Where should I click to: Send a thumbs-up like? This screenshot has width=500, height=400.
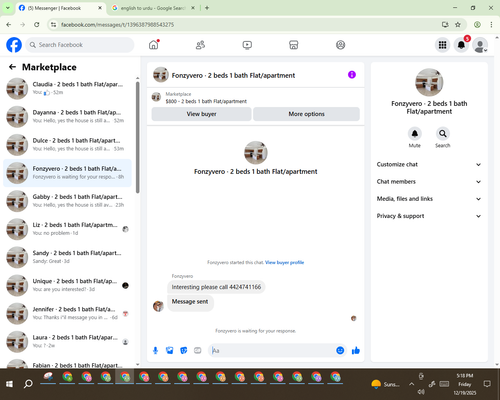tap(356, 350)
